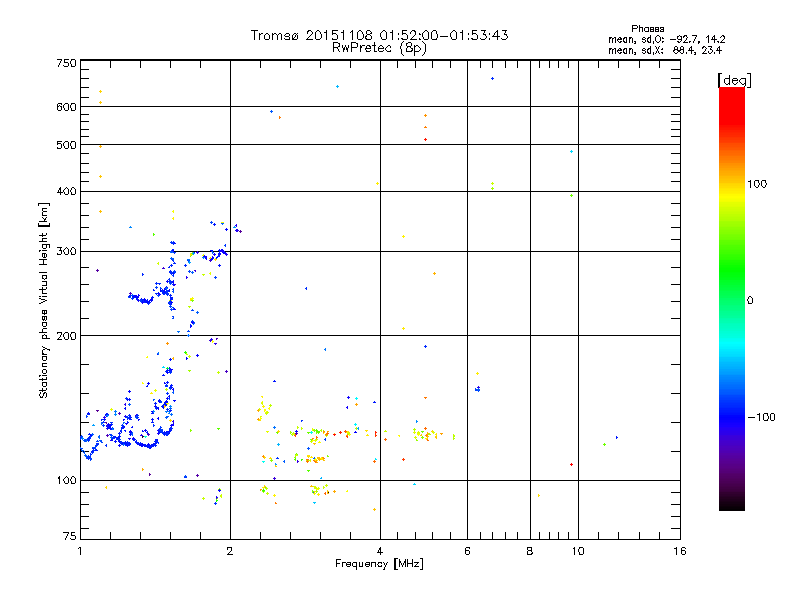Click the 4 tick label on frequency axis
The image size is (800, 600).
coord(380,551)
